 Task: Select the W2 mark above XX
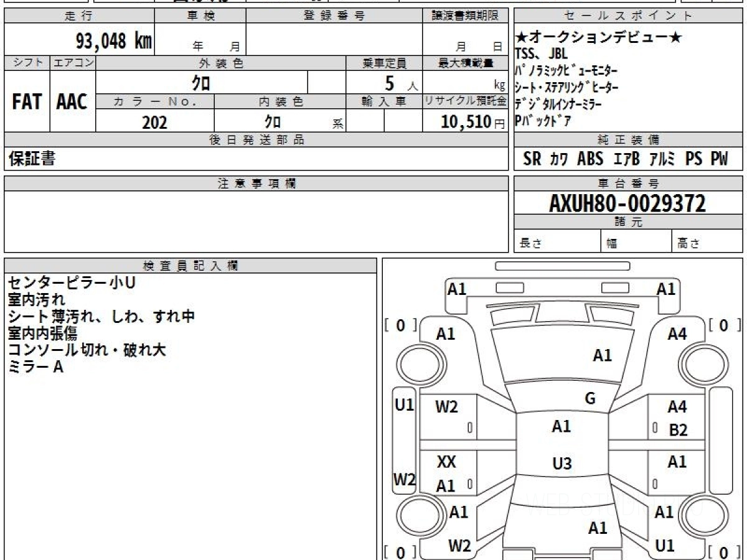(446, 407)
